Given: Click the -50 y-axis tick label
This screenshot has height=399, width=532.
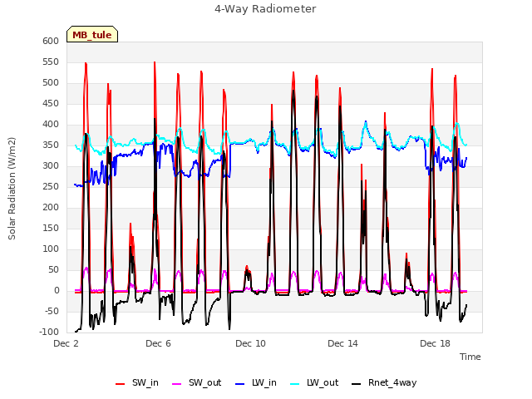Looking at the screenshot, I should [52, 312].
